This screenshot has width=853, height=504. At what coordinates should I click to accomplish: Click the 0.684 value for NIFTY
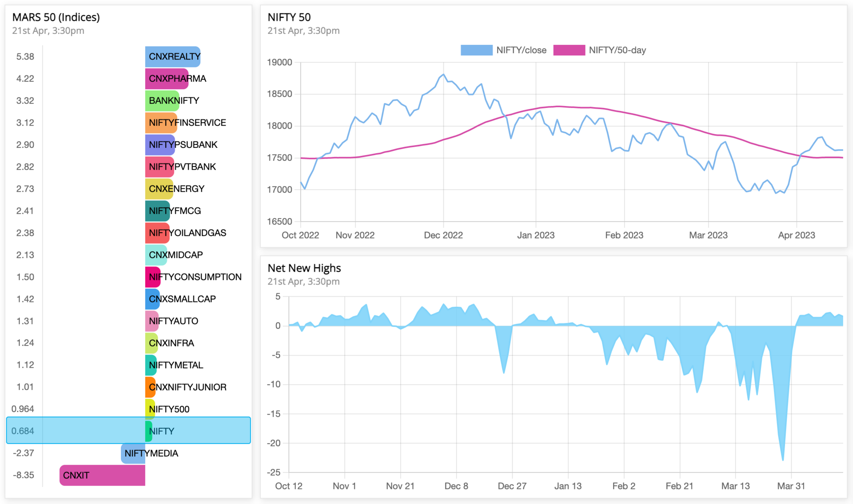[23, 431]
